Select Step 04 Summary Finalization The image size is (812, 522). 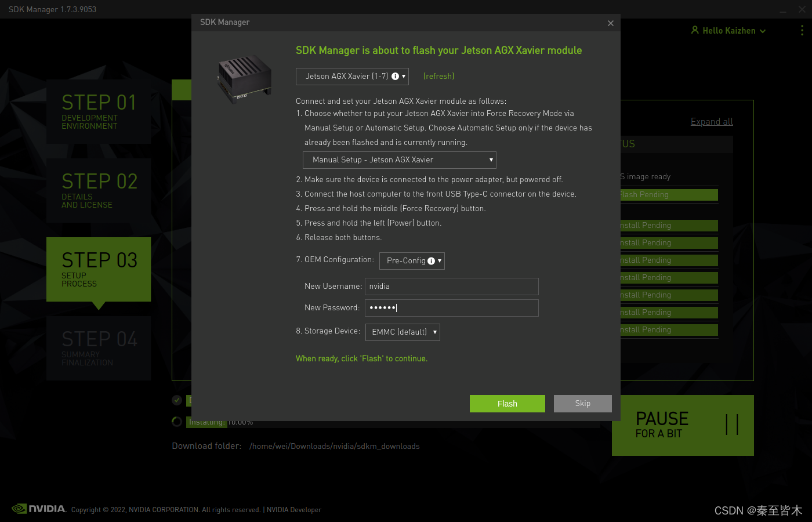point(99,348)
